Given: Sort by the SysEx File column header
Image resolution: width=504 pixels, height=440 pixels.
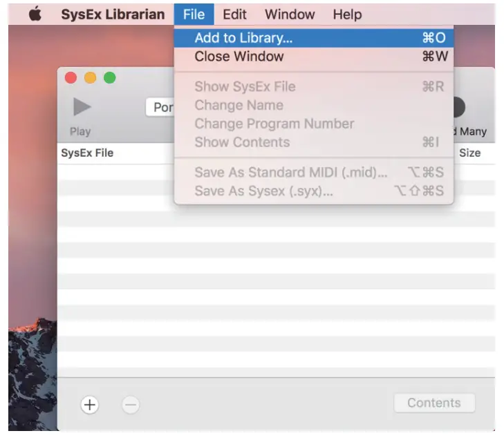Looking at the screenshot, I should 87,153.
